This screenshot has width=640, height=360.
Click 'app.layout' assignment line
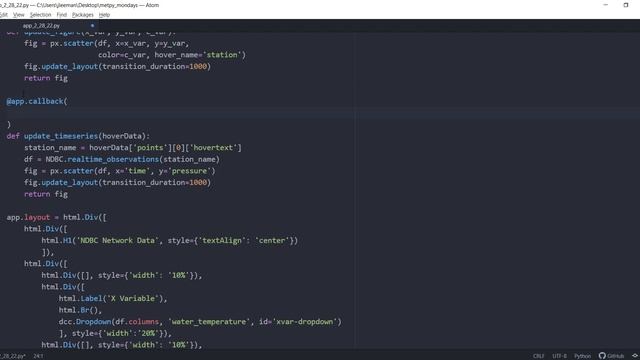click(x=56, y=217)
